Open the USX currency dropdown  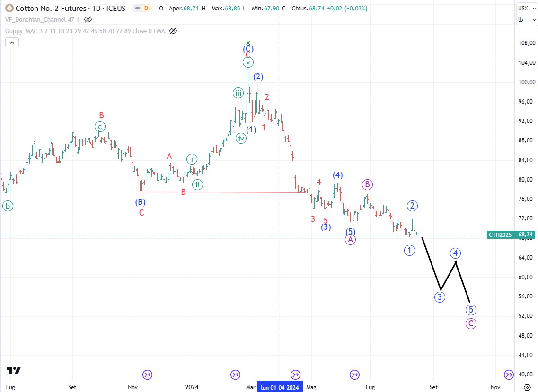[527, 8]
